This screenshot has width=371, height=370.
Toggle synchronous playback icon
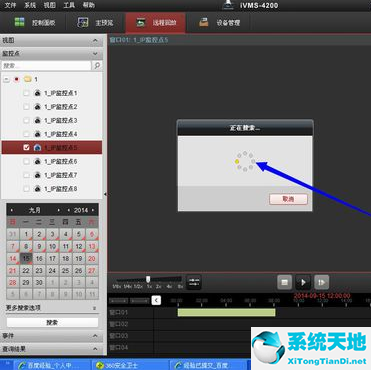click(194, 282)
